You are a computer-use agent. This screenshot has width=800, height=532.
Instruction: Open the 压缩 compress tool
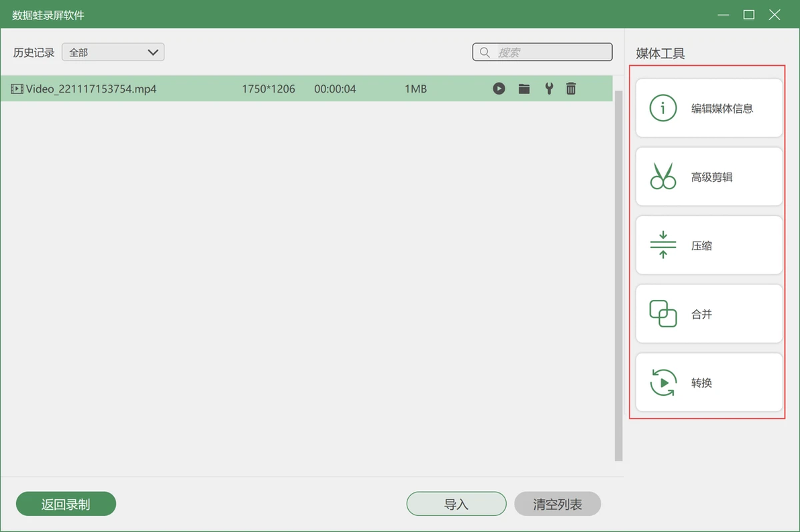709,246
